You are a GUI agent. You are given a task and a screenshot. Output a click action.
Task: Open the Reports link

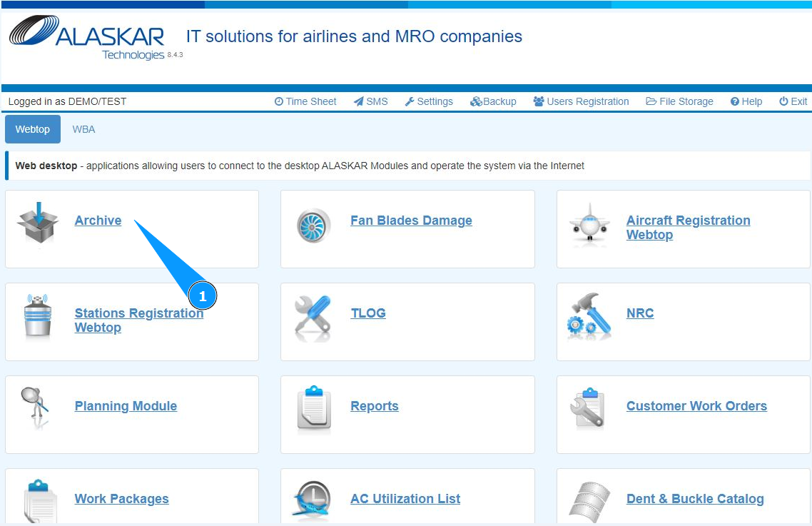click(x=375, y=406)
